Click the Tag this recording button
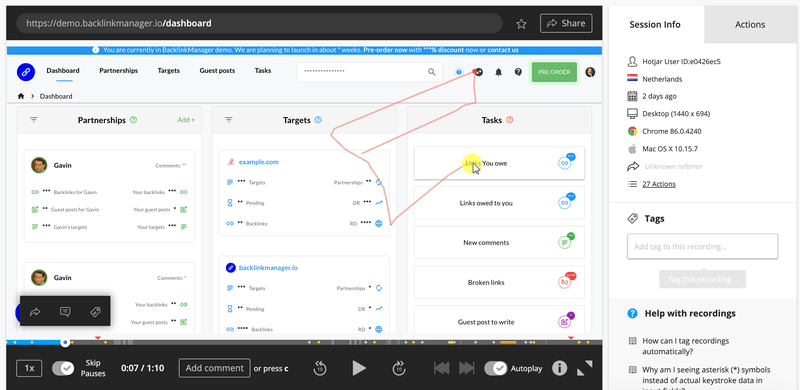Screen dimensions: 800x390 point(702,280)
